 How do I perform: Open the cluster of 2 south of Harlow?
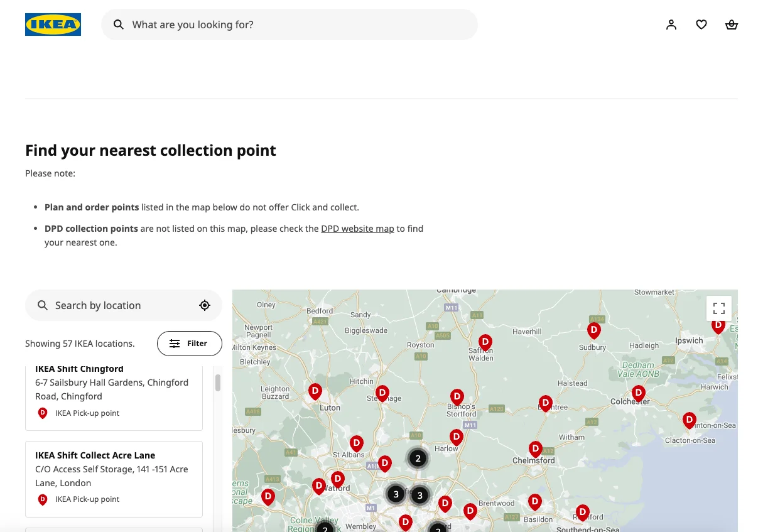click(x=418, y=459)
